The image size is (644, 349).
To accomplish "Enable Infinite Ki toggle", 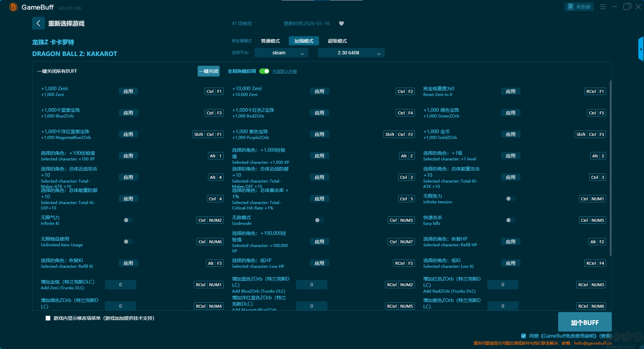I will click(x=128, y=220).
